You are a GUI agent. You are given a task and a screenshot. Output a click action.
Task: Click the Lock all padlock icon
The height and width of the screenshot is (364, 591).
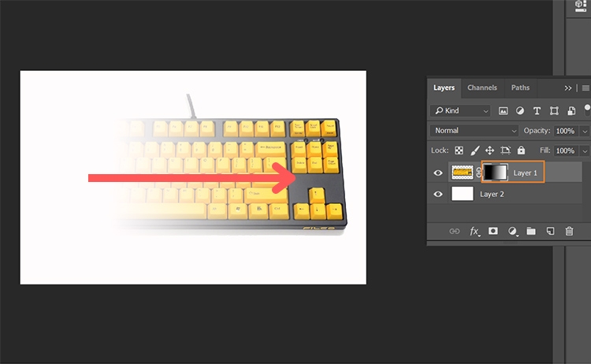click(520, 150)
